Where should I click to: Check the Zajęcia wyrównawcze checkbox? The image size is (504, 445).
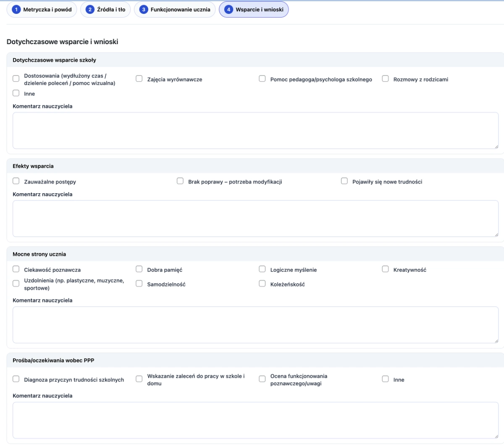click(139, 79)
